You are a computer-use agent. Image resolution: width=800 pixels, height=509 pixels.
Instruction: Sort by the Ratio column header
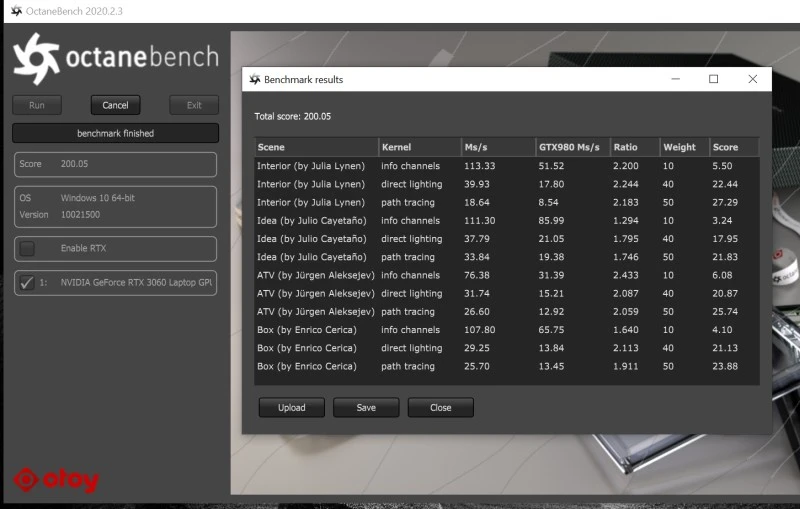point(635,147)
